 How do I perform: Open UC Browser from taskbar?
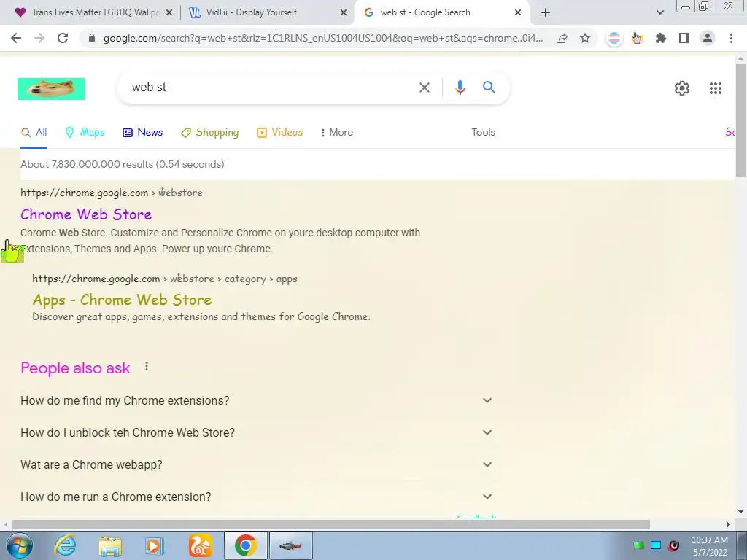200,545
